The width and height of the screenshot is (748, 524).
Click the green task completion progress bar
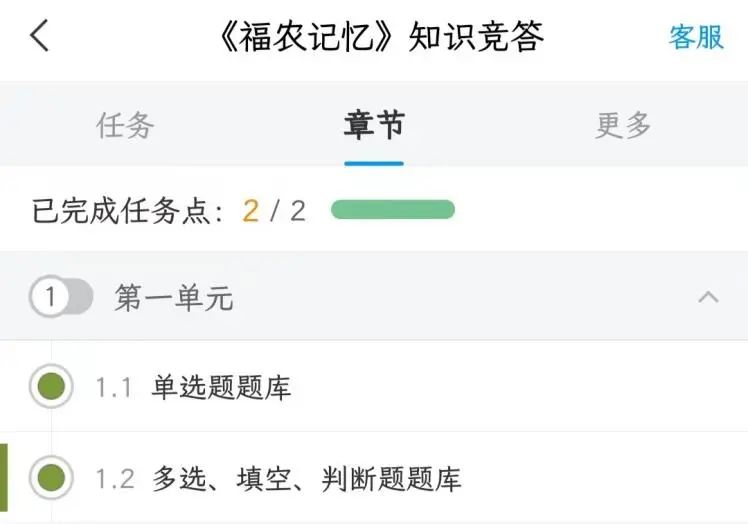point(393,209)
